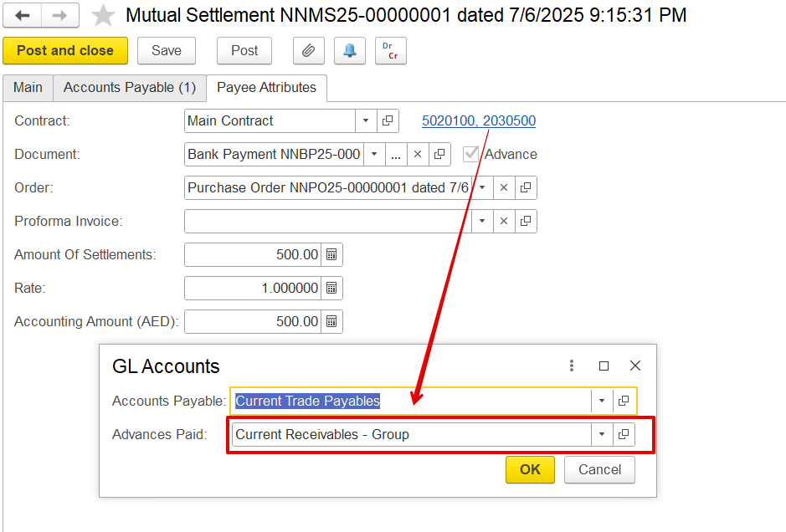This screenshot has height=532, width=786.
Task: Open the notification bell reminder icon
Action: coord(349,51)
